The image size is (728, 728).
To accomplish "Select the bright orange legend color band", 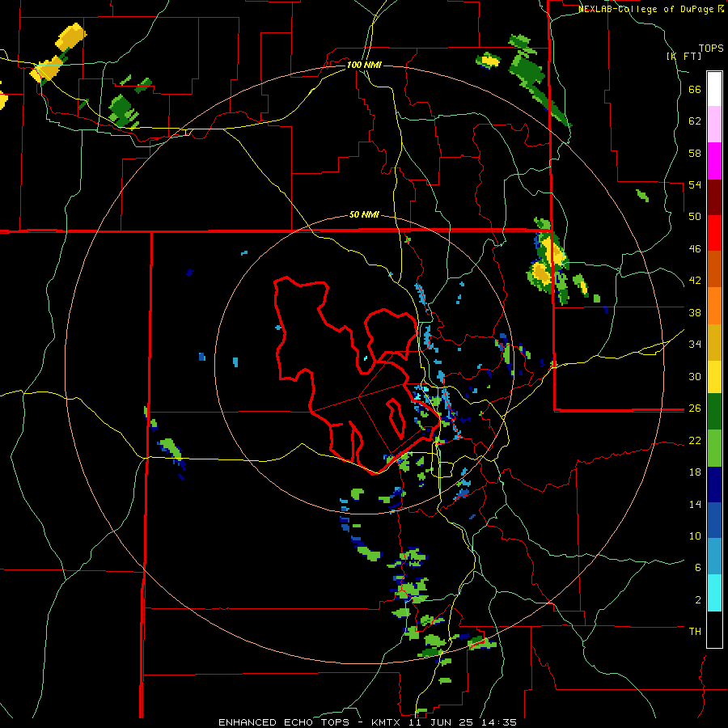I will (714, 306).
